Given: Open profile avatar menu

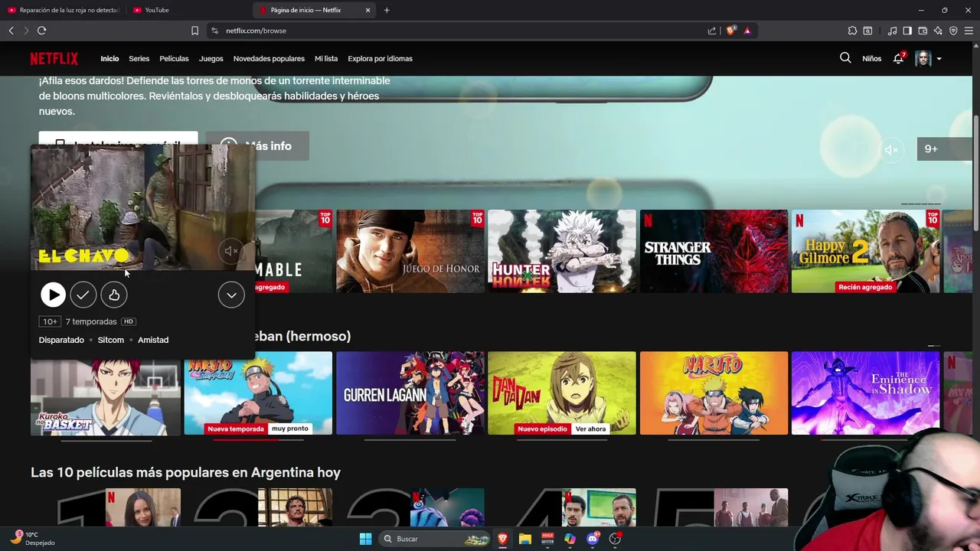Looking at the screenshot, I should pyautogui.click(x=928, y=58).
